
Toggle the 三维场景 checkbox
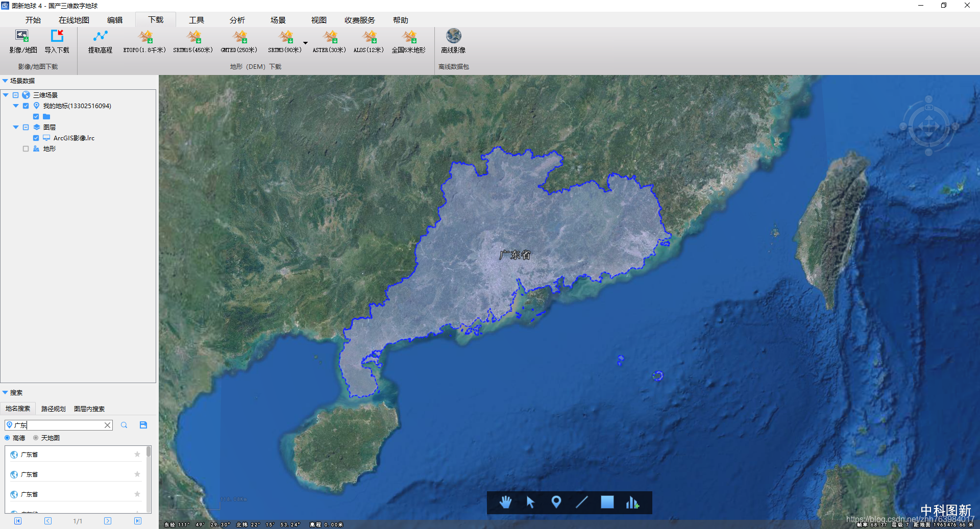point(15,95)
